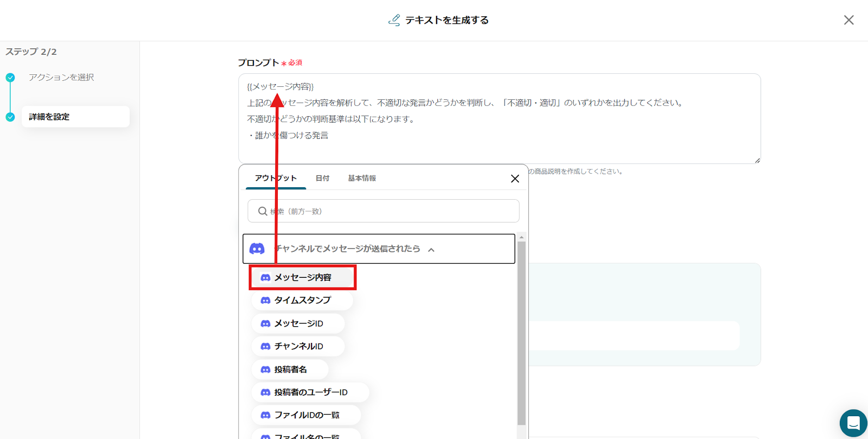Click the chat support icon

pos(853,423)
